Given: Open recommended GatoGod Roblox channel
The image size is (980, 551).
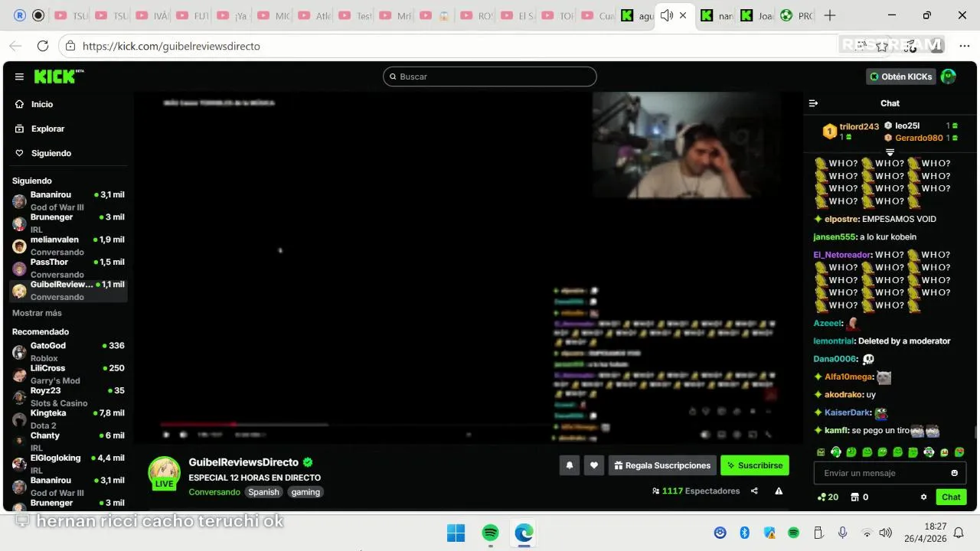Looking at the screenshot, I should coord(68,351).
